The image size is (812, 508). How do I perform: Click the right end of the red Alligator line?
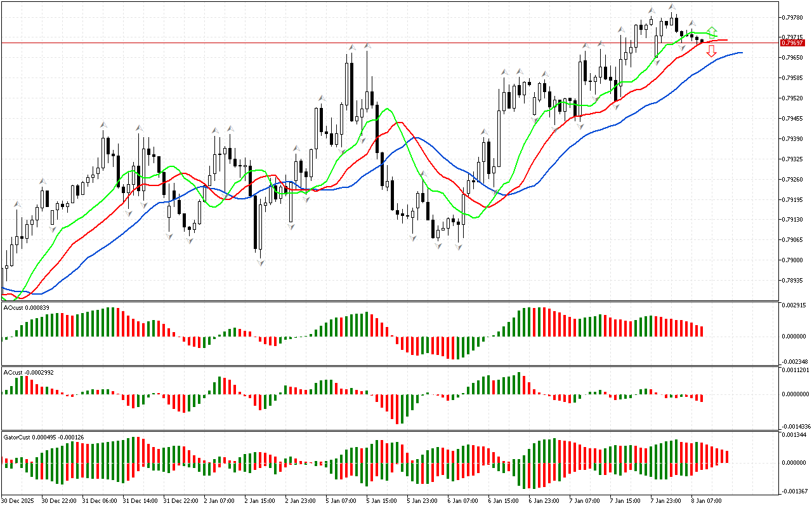pyautogui.click(x=726, y=40)
